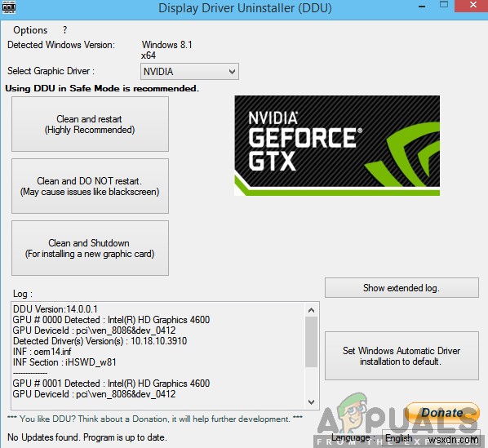488x448 pixels.
Task: Click Show extended log button
Action: [401, 288]
